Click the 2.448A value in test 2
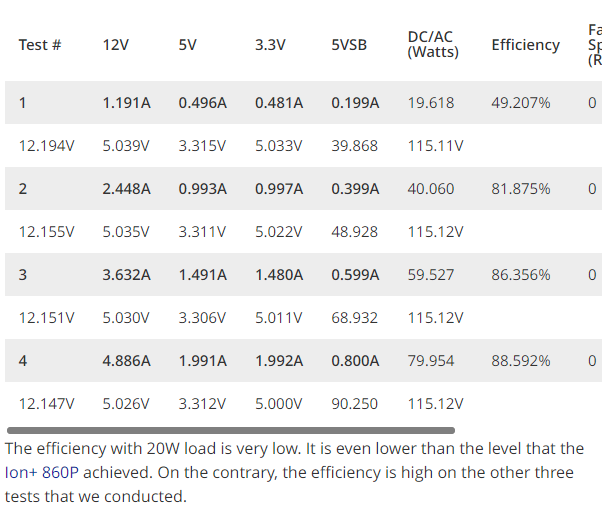 tap(126, 189)
